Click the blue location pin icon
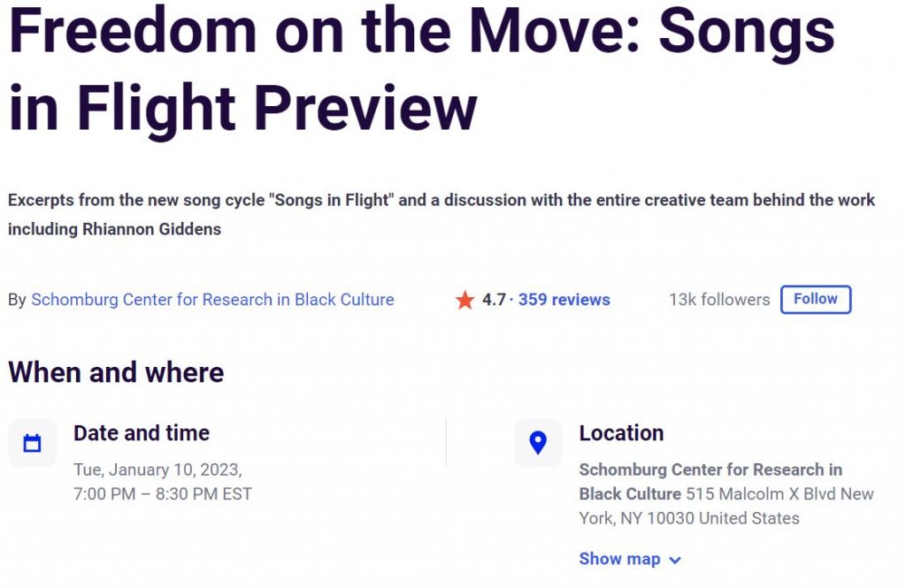 (538, 443)
